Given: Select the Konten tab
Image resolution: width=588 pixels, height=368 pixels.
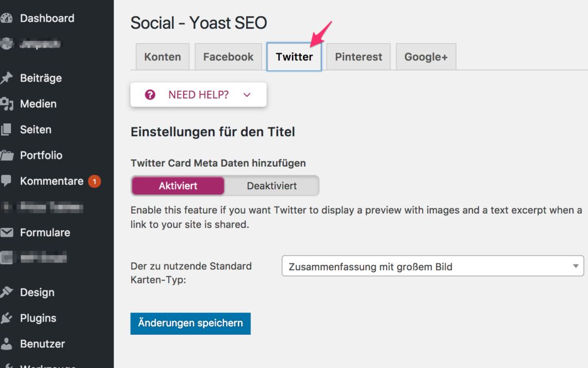Looking at the screenshot, I should pyautogui.click(x=162, y=57).
